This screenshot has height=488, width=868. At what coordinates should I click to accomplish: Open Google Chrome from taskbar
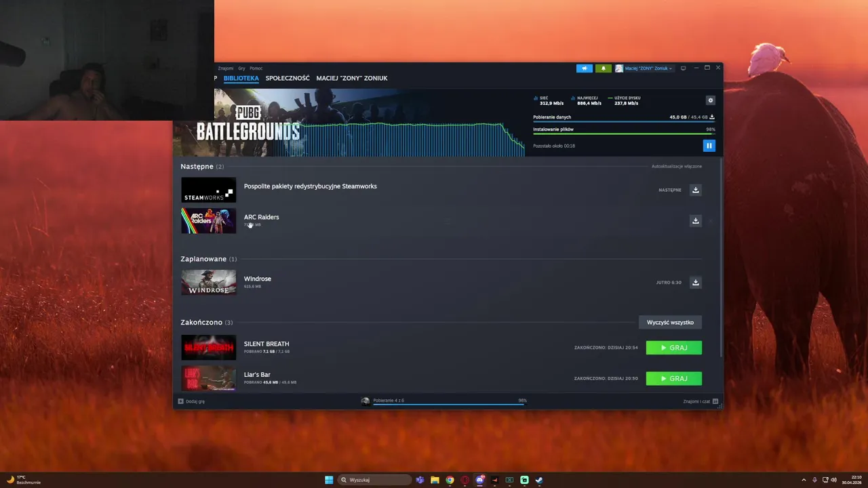(450, 480)
